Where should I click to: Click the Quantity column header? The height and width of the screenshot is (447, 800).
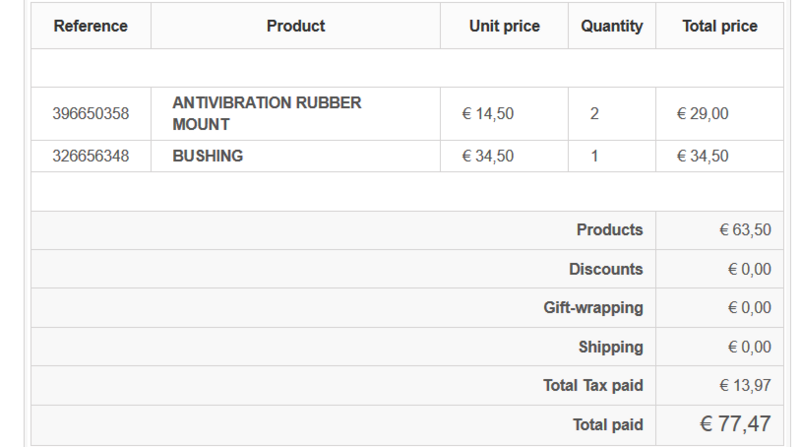click(x=612, y=26)
